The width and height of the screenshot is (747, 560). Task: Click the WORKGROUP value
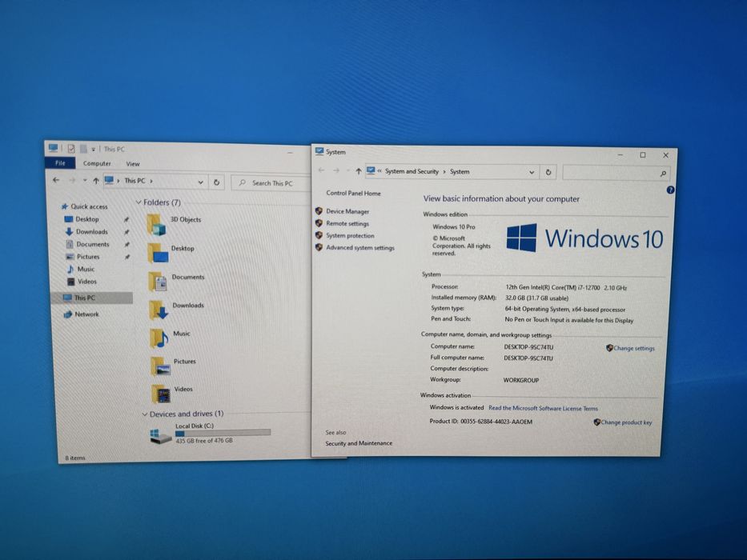[x=520, y=380]
